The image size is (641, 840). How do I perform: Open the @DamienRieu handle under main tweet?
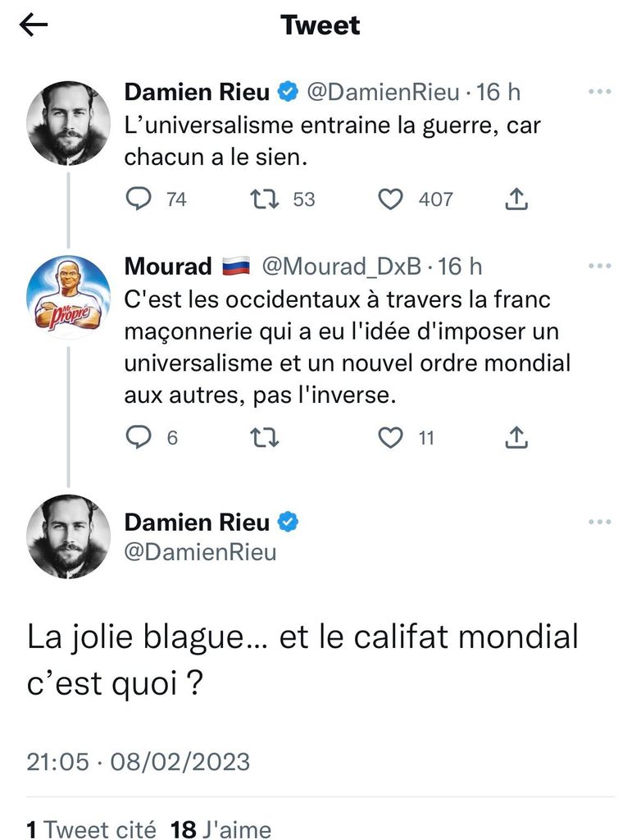[199, 552]
